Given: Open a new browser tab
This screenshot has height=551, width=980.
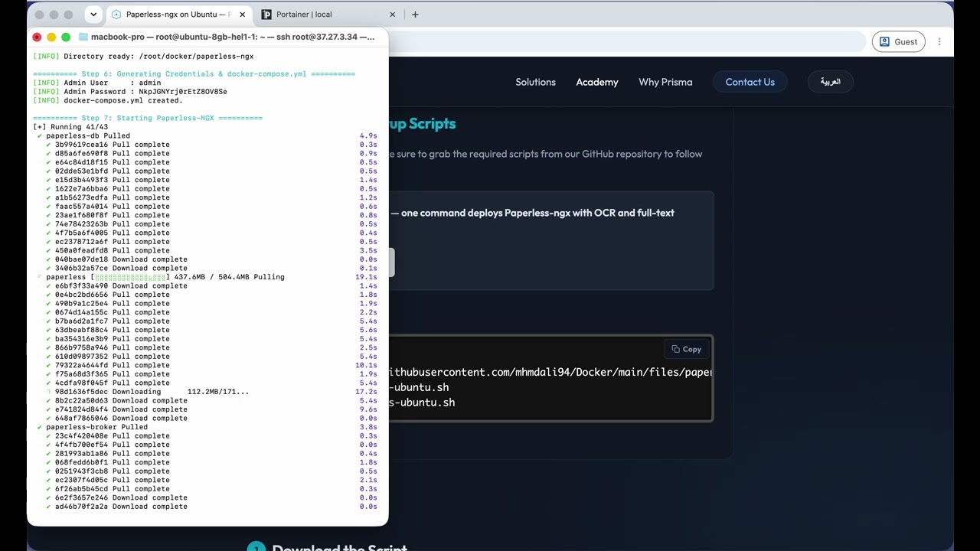Looking at the screenshot, I should point(415,15).
